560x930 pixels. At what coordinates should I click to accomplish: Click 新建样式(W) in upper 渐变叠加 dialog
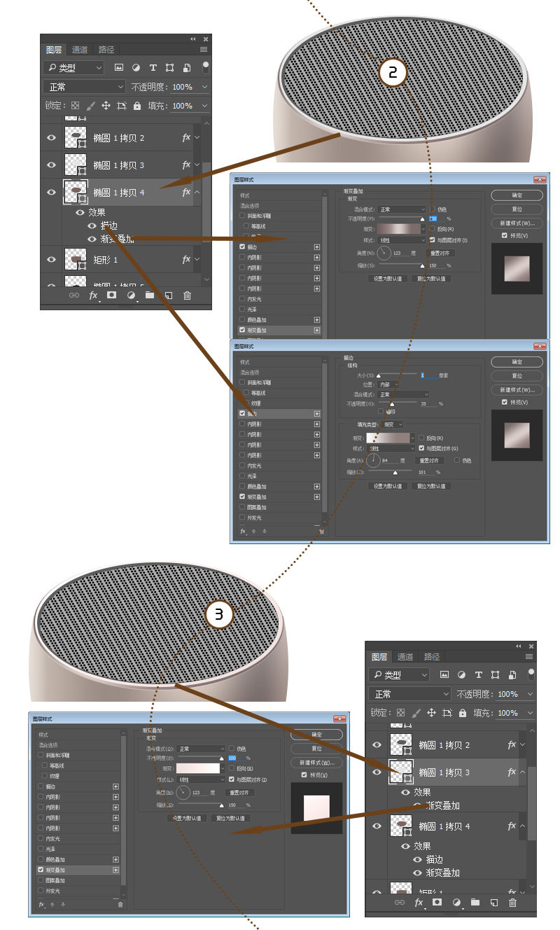tap(517, 223)
